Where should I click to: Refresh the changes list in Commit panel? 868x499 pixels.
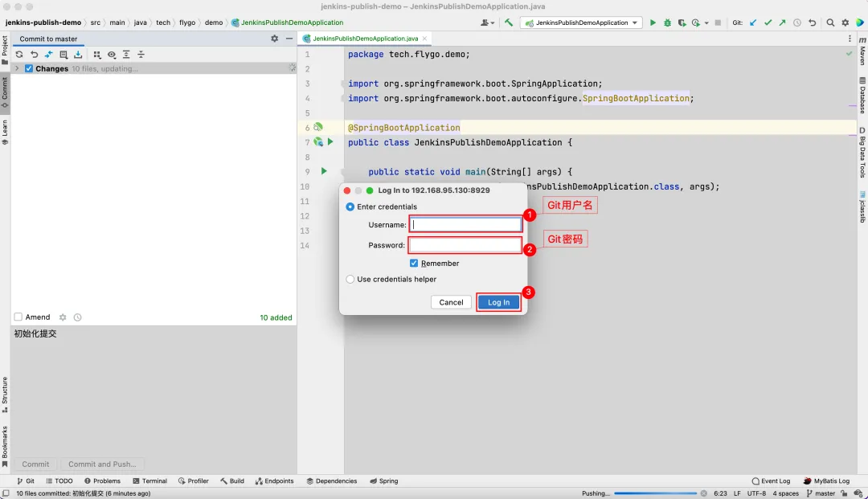(19, 54)
